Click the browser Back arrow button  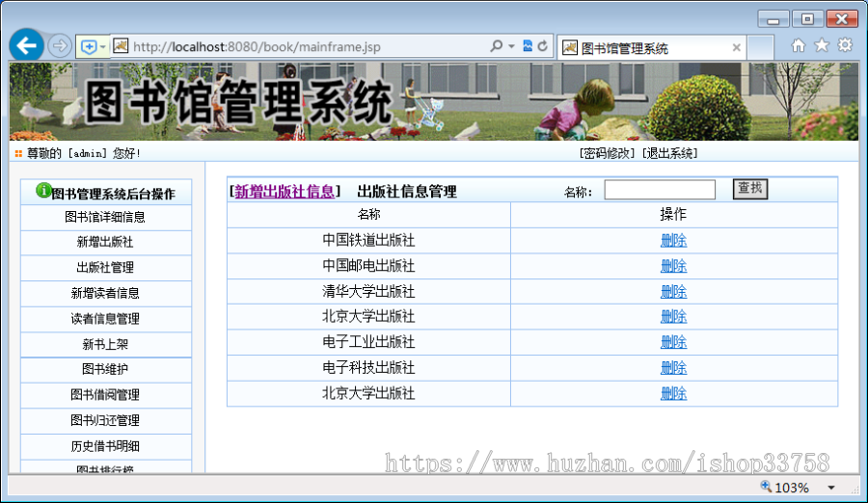click(x=27, y=45)
